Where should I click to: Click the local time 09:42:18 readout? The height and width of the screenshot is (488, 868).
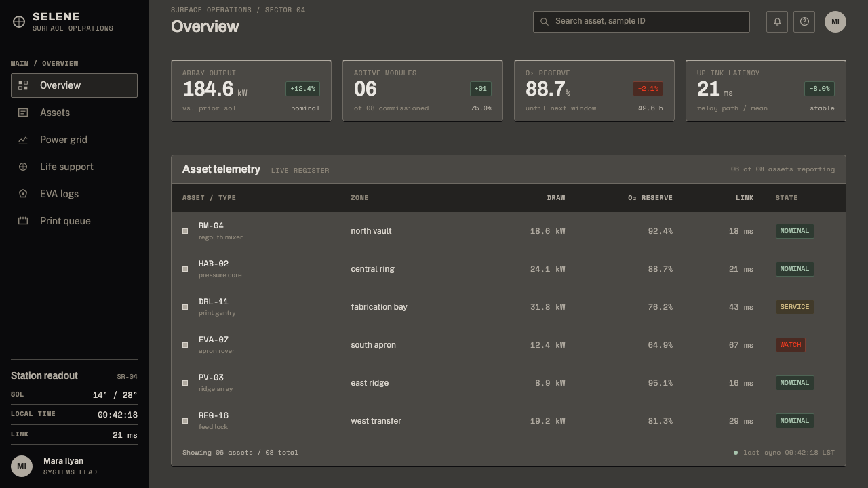(x=117, y=415)
